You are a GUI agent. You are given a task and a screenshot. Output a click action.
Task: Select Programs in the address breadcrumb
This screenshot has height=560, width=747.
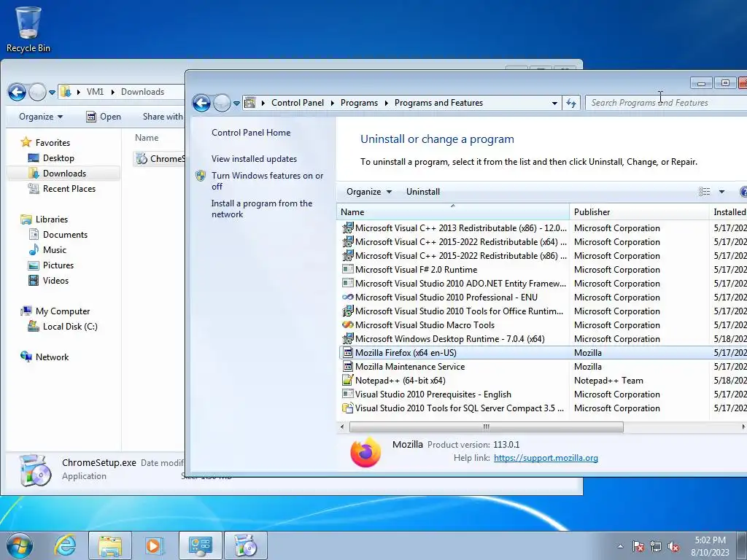[x=359, y=103]
